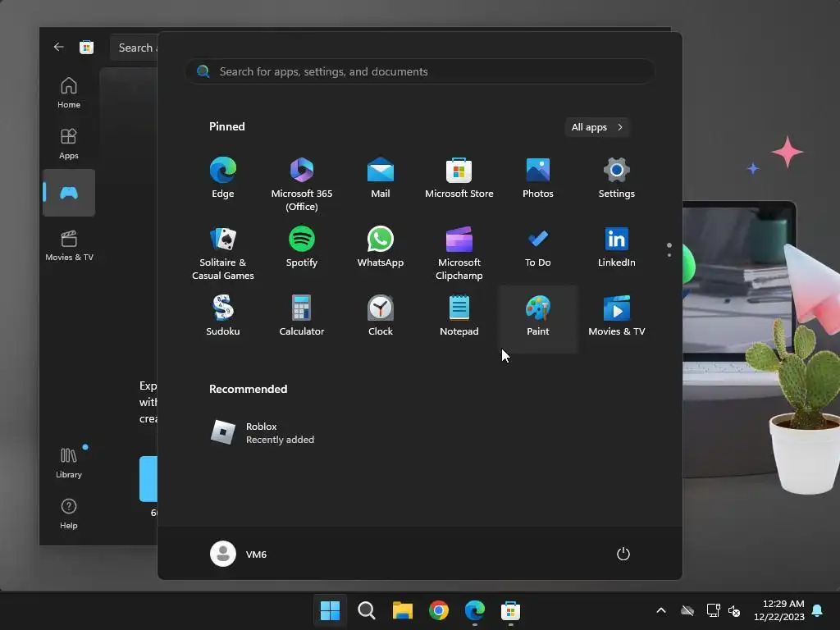Viewport: 840px width, 630px height.
Task: Launch the Clock app
Action: click(x=381, y=316)
